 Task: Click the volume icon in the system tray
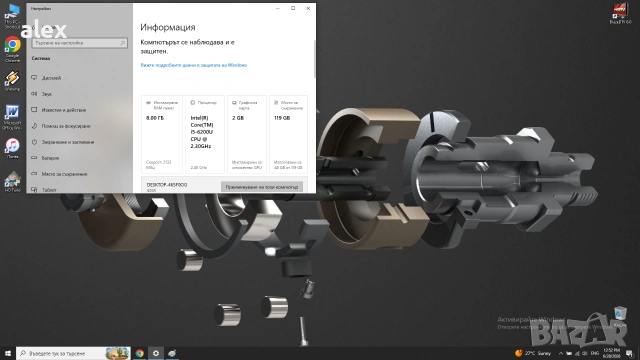click(584, 353)
